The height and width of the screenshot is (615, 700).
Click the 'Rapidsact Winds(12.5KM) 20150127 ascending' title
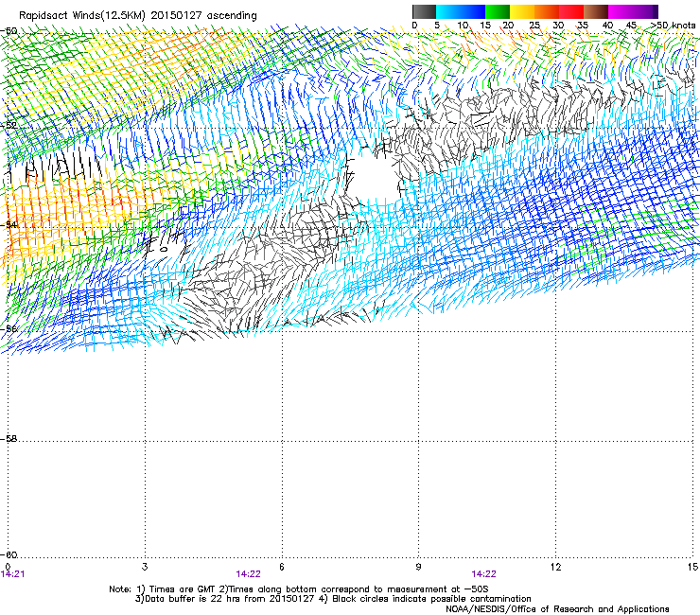pos(138,16)
